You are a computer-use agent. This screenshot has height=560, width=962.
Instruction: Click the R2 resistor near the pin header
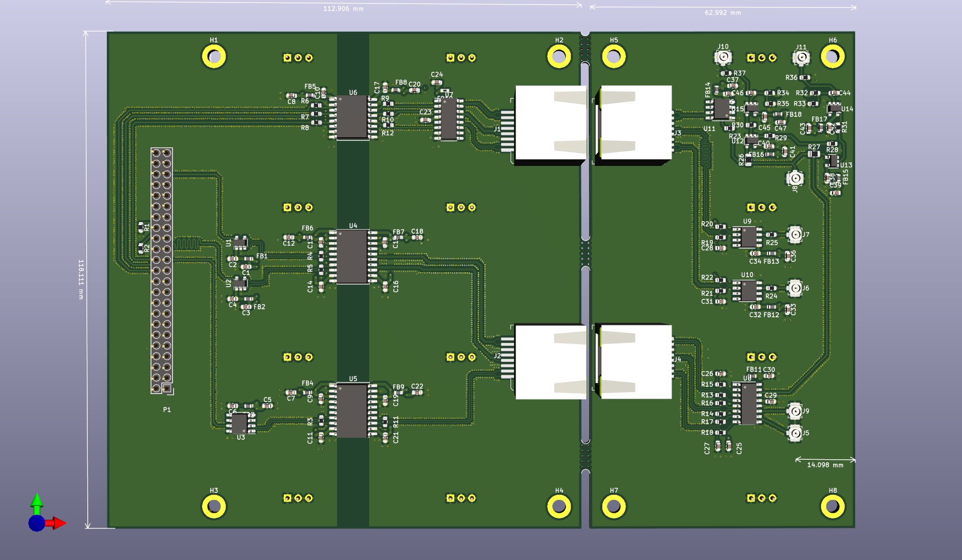pos(140,248)
